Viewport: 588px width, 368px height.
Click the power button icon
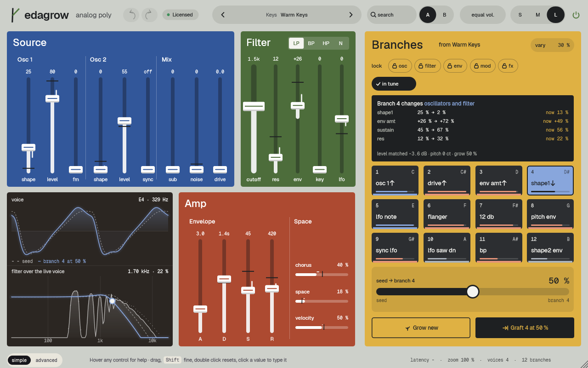pos(576,15)
